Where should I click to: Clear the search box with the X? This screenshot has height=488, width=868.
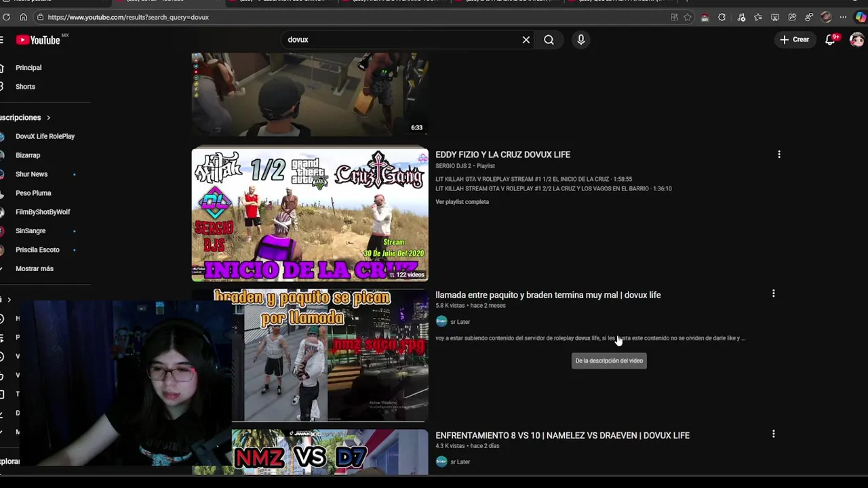pyautogui.click(x=526, y=40)
